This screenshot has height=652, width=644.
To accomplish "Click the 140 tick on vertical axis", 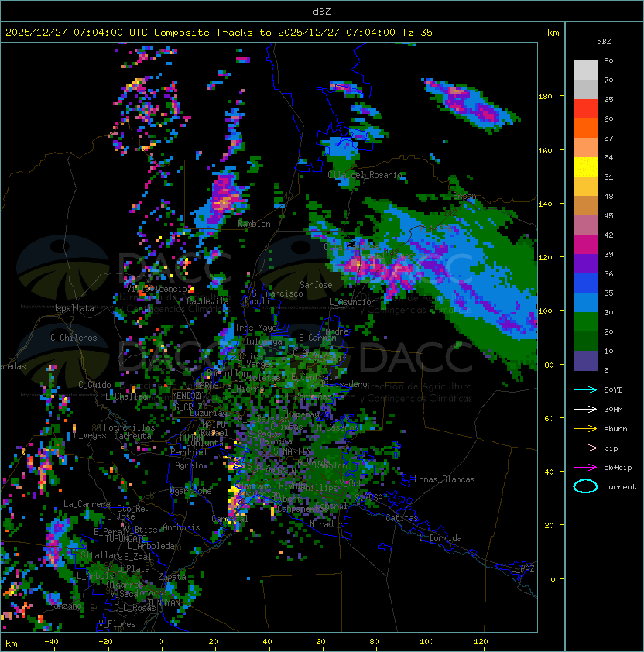I will pyautogui.click(x=545, y=204).
